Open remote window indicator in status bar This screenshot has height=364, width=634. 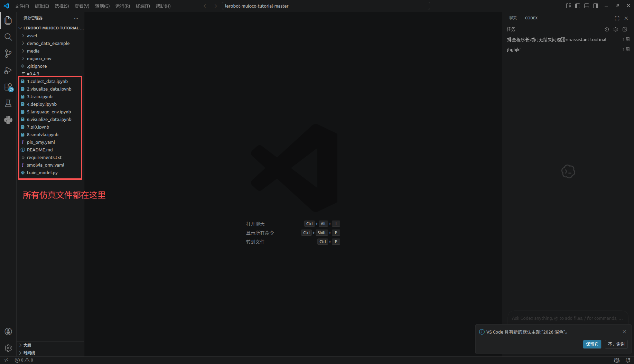(x=6, y=360)
